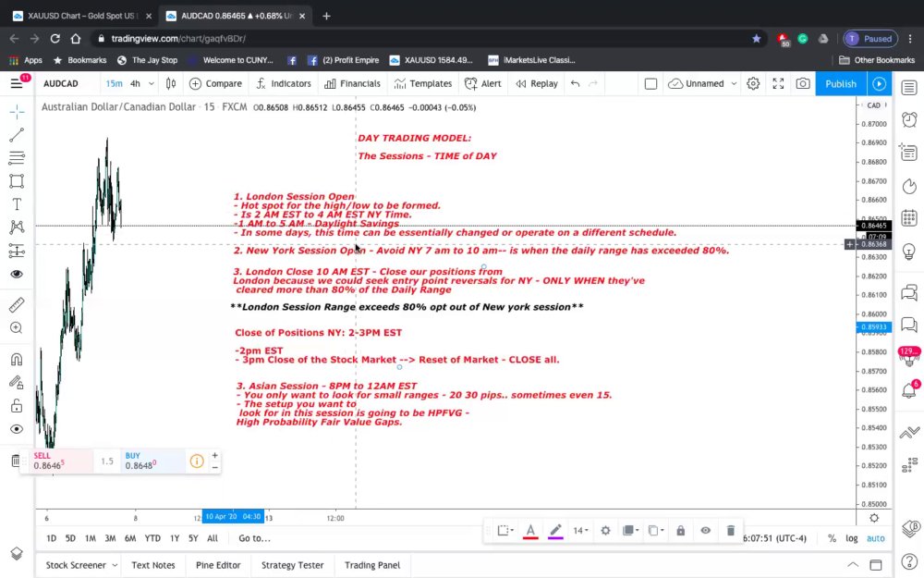This screenshot has height=578, width=924.
Task: Pick the ruler measure tool
Action: point(17,305)
